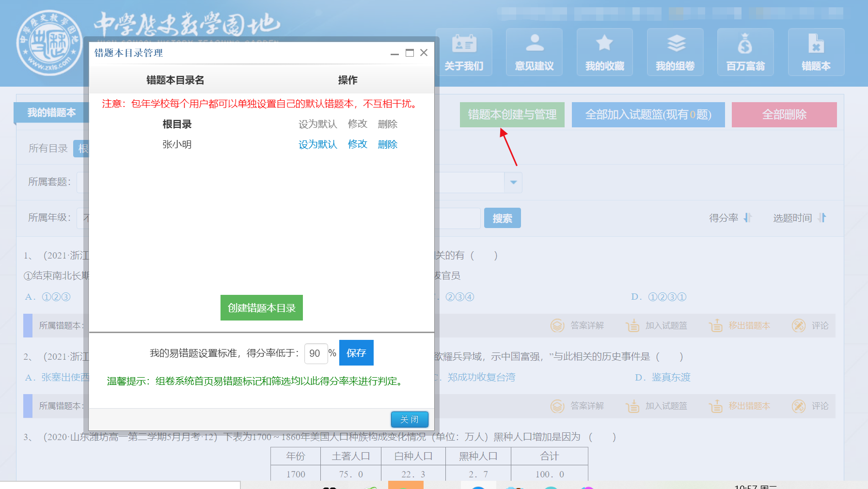Click the green 创建错题本目录 button
The height and width of the screenshot is (489, 868).
tap(261, 308)
